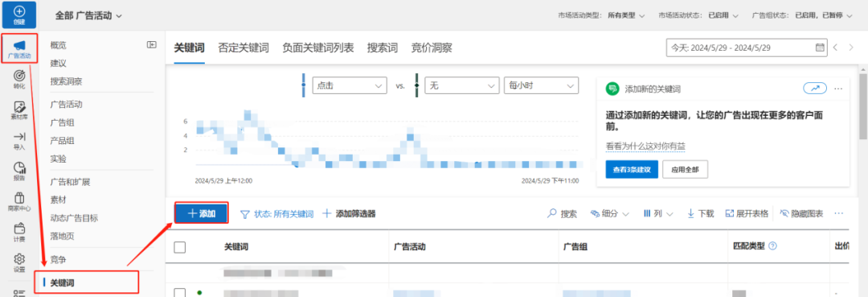The image size is (868, 297).
Task: Click the 查看3条建议 button
Action: (632, 170)
